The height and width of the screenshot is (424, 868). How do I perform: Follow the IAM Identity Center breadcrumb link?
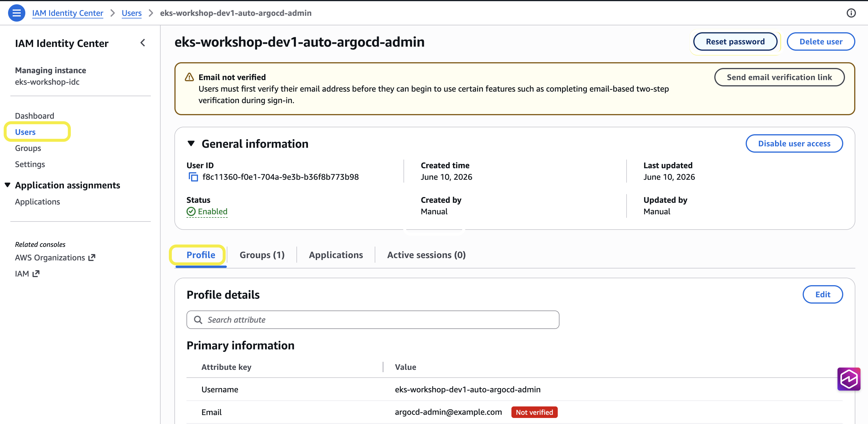point(67,13)
